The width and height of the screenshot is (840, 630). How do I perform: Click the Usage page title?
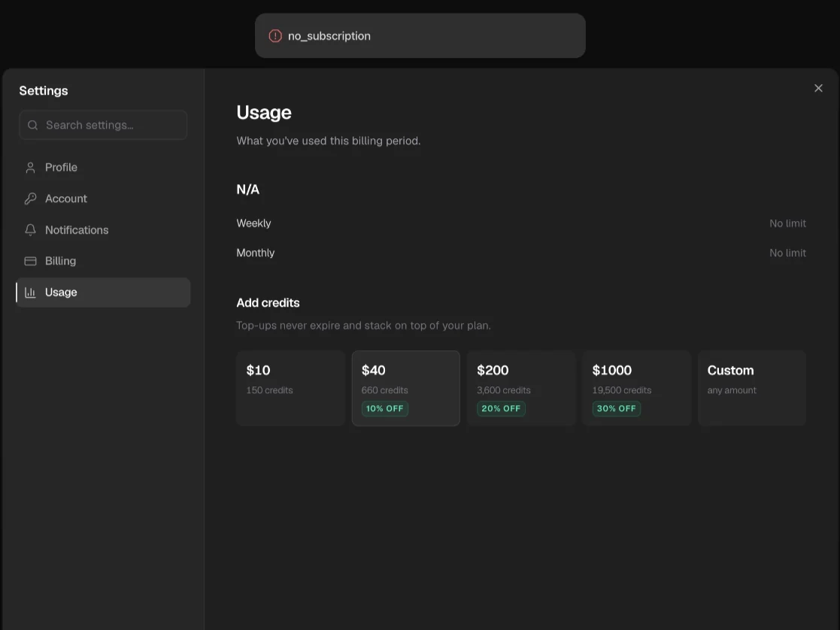(x=264, y=113)
